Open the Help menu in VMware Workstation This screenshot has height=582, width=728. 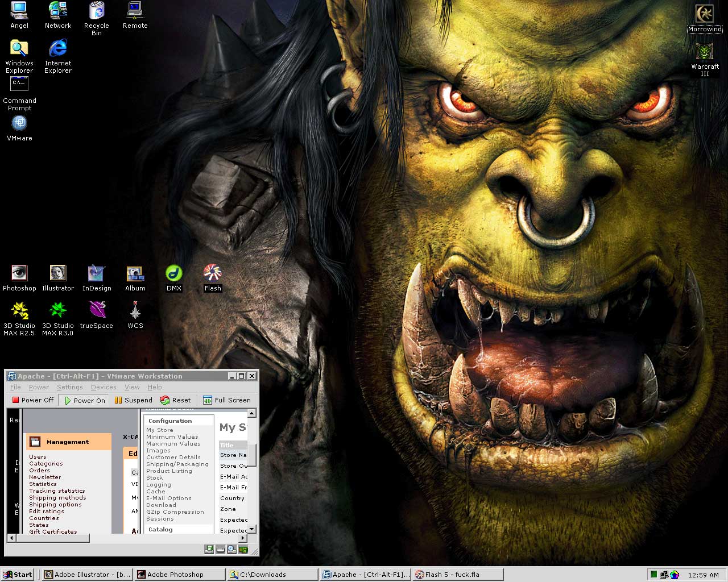155,387
